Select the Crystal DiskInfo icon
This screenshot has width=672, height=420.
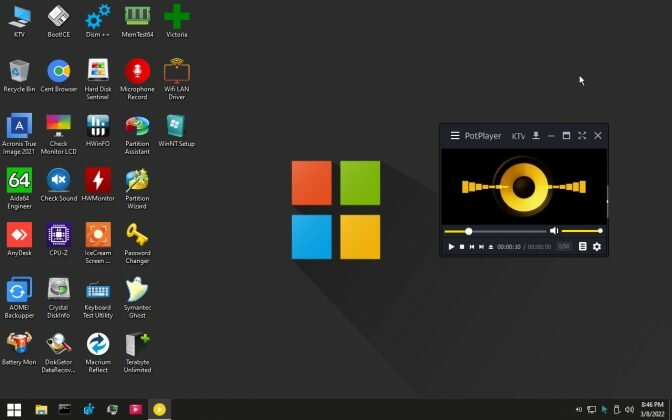59,298
